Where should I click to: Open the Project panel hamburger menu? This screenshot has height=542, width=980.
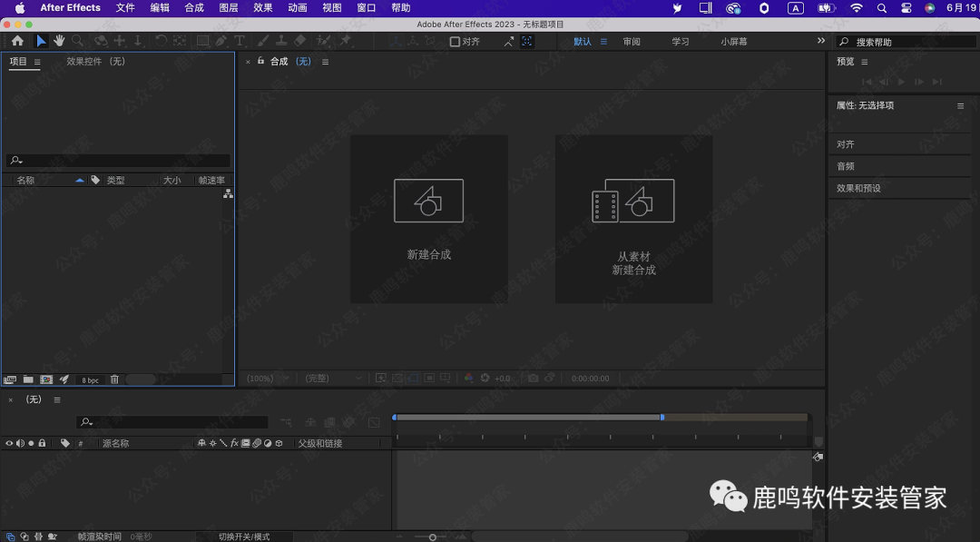point(37,61)
